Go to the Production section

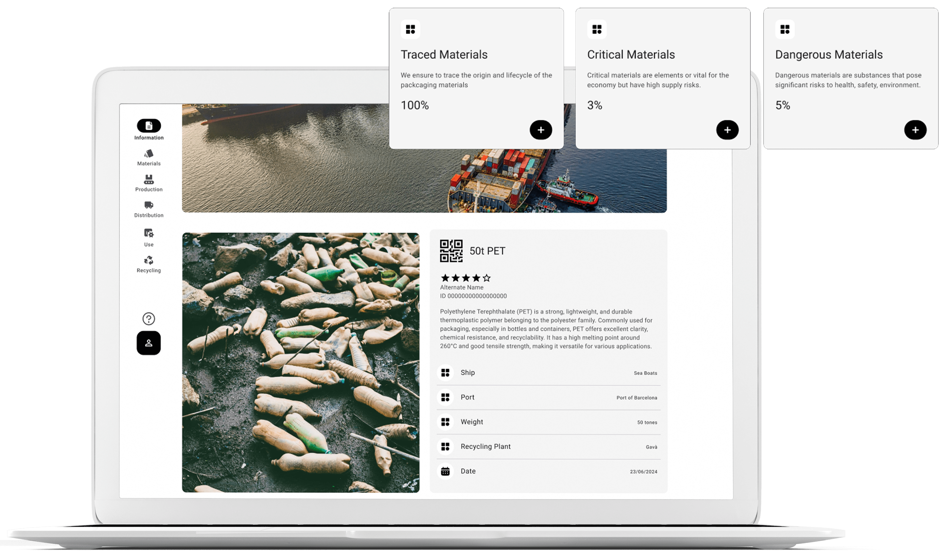tap(149, 180)
